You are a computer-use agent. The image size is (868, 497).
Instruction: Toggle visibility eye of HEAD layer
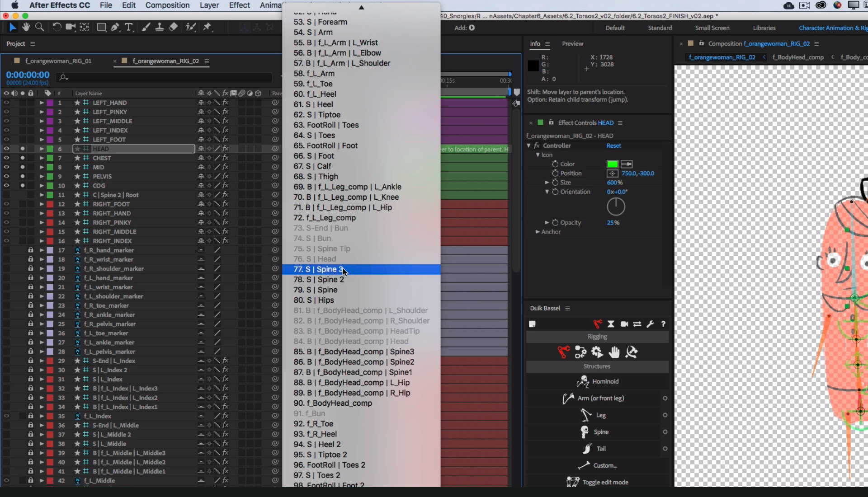pyautogui.click(x=6, y=149)
